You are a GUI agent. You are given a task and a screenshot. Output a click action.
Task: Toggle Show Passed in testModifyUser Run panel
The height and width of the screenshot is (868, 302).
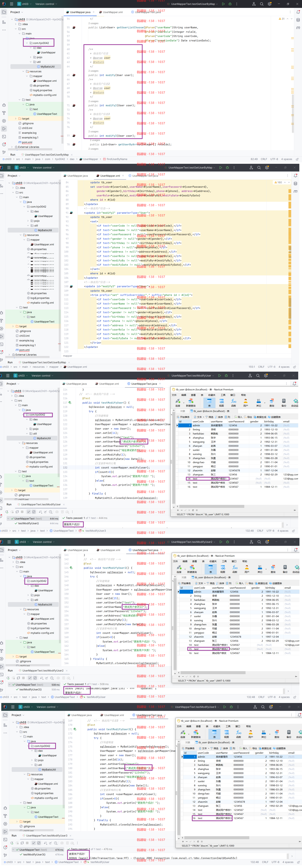[28, 512]
